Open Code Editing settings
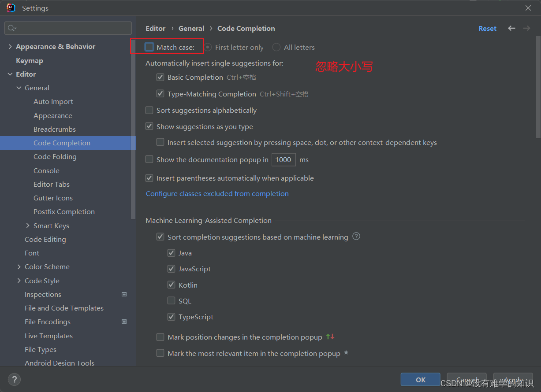Screen dimensions: 541x392 pos(45,239)
